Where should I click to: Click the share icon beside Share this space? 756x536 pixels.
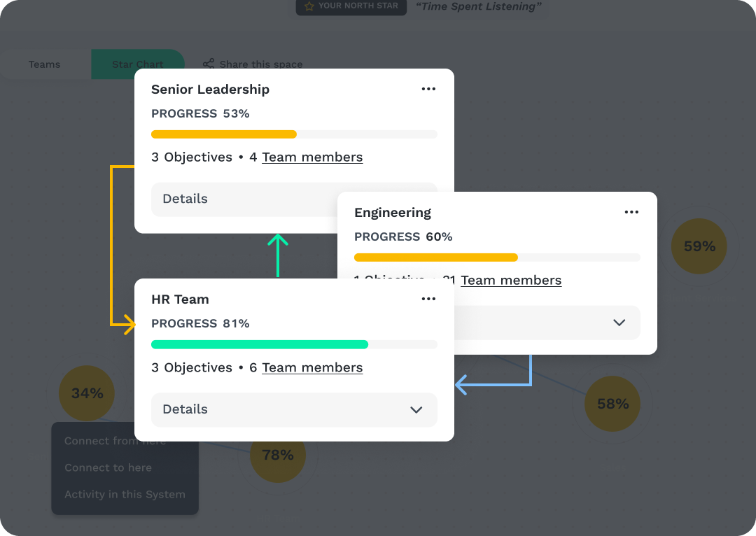point(209,64)
